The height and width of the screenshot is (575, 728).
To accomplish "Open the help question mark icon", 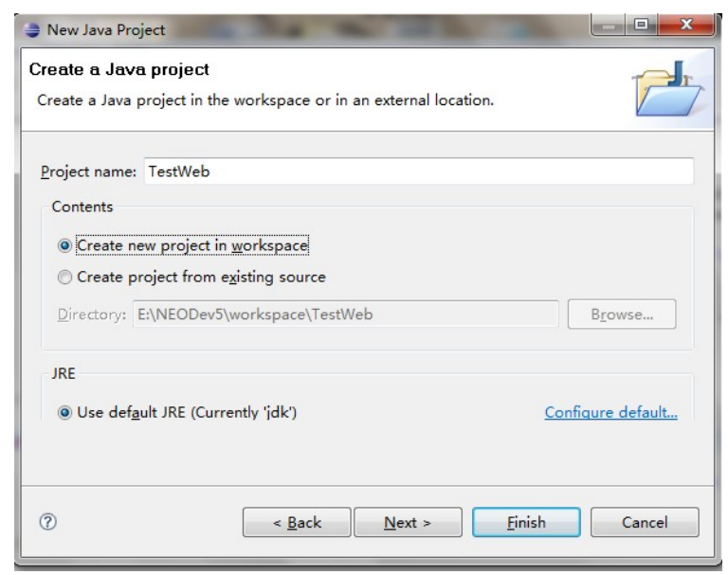I will pos(47,522).
